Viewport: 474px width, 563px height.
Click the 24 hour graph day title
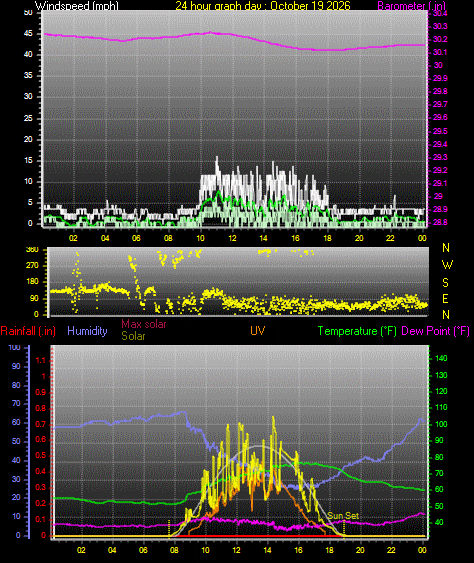coord(263,5)
